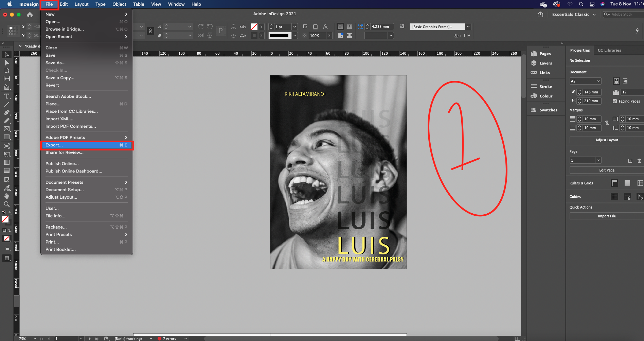
Task: Select the Hand tool
Action: pos(6,196)
